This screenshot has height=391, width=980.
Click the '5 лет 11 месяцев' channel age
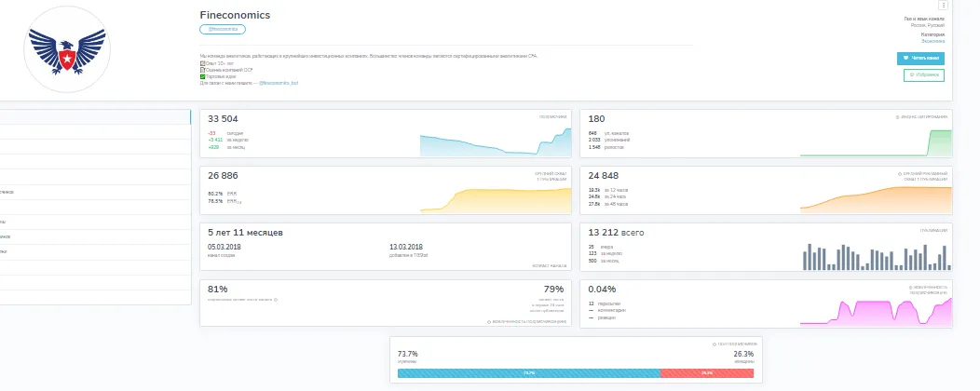click(245, 233)
